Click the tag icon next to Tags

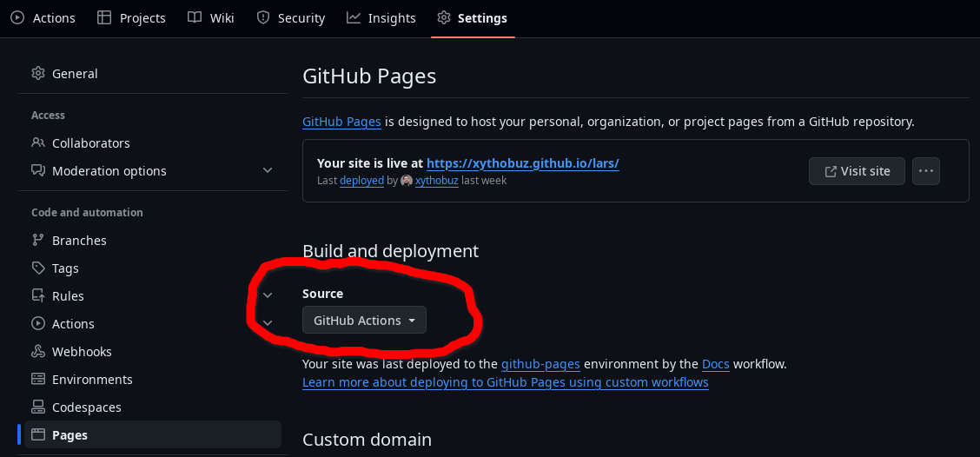click(38, 268)
